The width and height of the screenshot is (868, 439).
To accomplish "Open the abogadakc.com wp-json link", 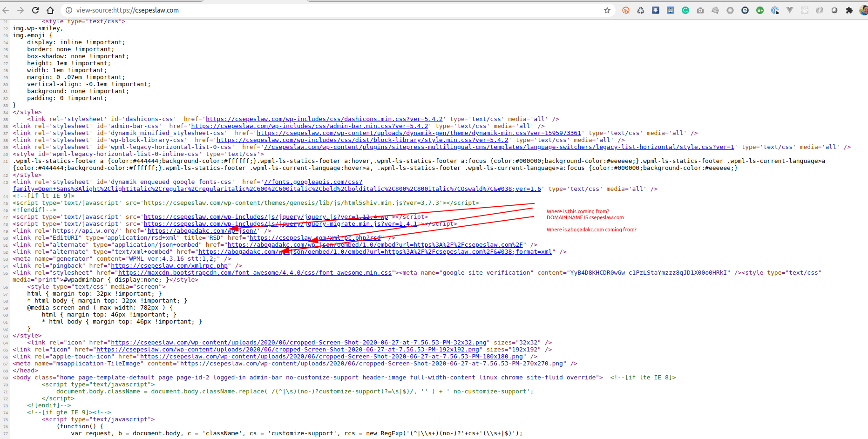I will (x=202, y=231).
